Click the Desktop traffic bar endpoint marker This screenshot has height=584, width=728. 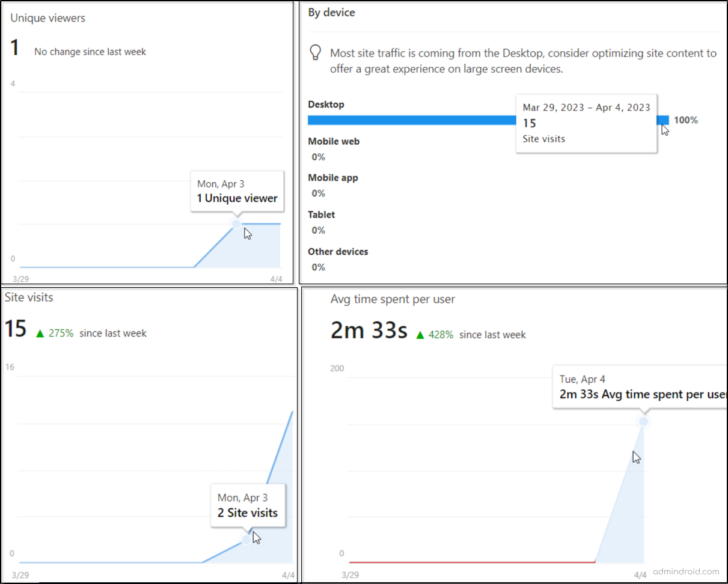[x=664, y=120]
